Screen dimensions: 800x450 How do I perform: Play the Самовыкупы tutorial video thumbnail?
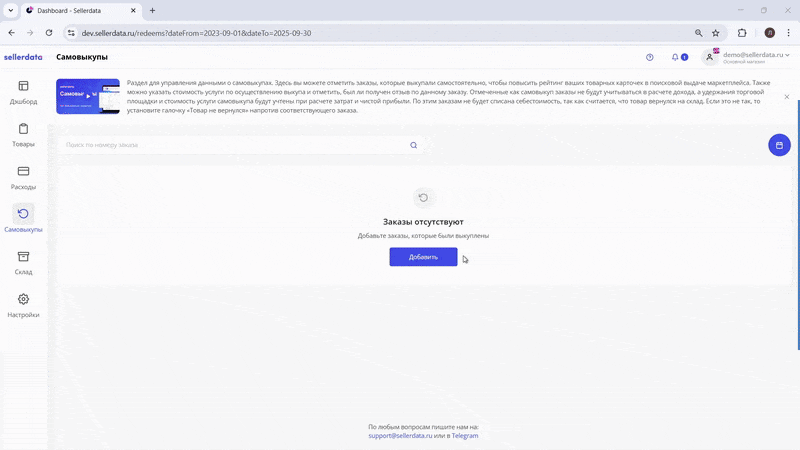point(88,96)
